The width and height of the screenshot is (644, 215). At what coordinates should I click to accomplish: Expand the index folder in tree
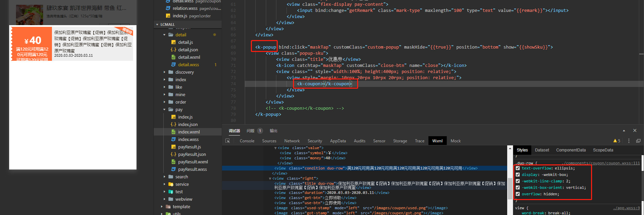(165, 79)
